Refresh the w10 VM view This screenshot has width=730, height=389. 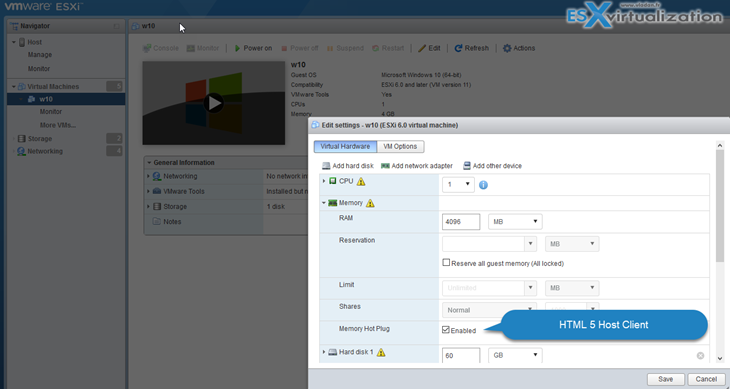pyautogui.click(x=471, y=48)
